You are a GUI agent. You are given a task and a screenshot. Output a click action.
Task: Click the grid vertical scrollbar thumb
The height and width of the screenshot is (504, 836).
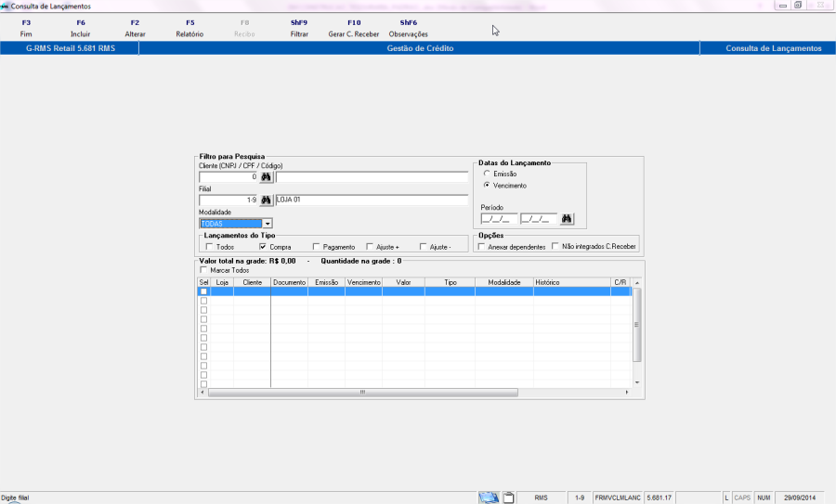pos(636,325)
